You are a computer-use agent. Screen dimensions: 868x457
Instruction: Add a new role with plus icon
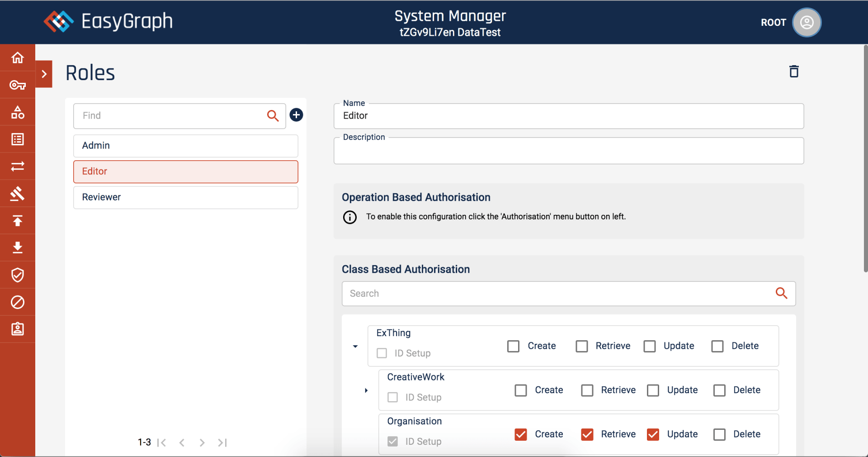pyautogui.click(x=296, y=115)
